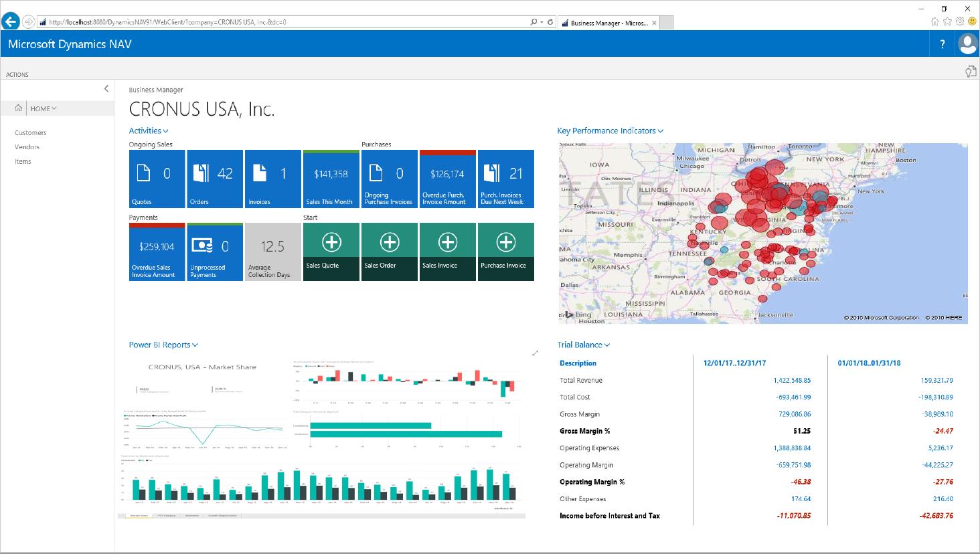Click value -42,683.76 in Trial Balance

936,516
